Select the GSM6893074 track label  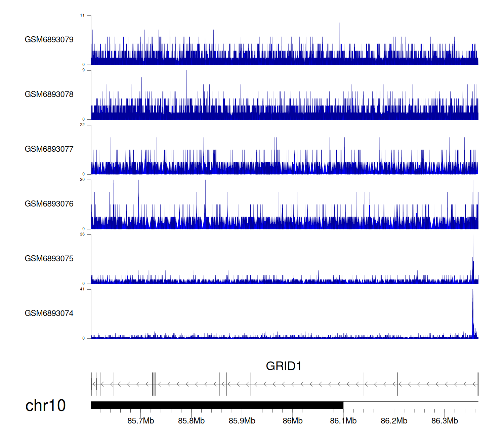point(49,313)
